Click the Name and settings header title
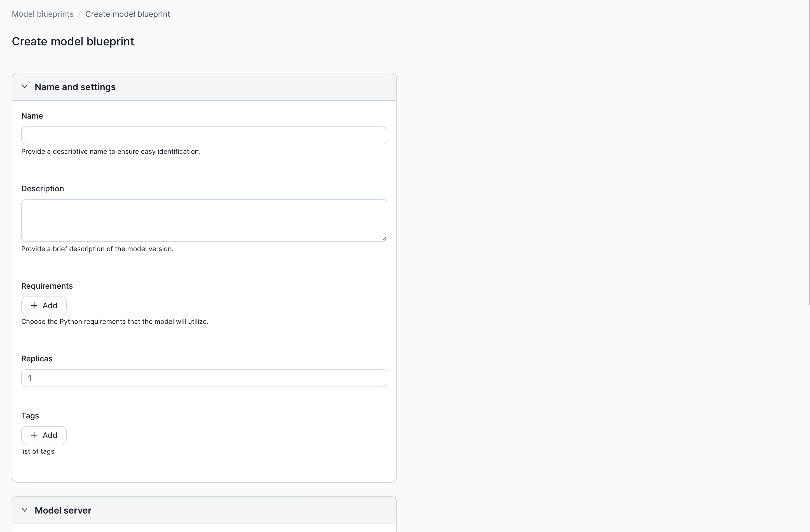This screenshot has height=532, width=810. pyautogui.click(x=75, y=87)
